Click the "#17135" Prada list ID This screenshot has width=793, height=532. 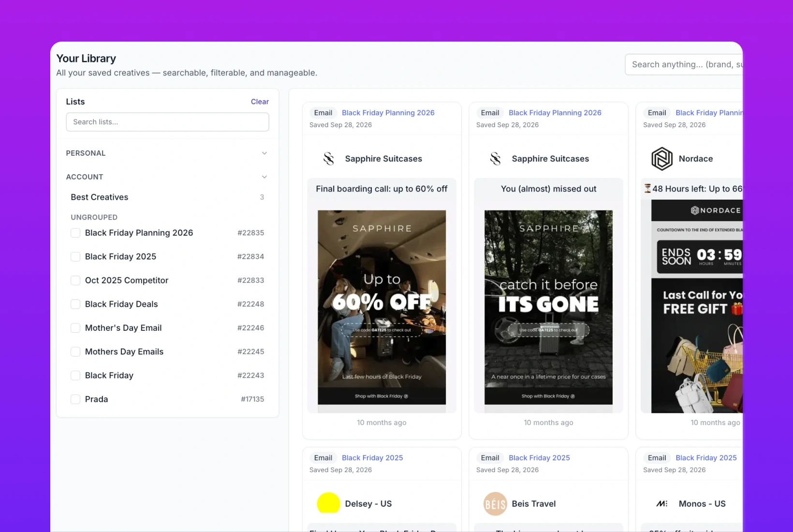(x=252, y=399)
